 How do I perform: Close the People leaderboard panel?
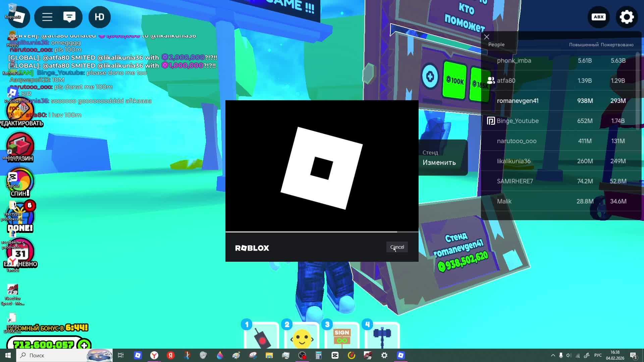[487, 37]
